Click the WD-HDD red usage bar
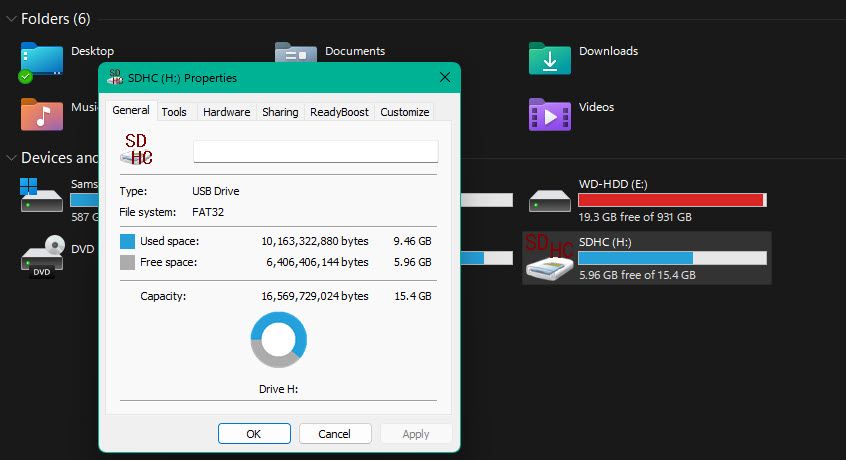This screenshot has height=460, width=846. pos(672,200)
